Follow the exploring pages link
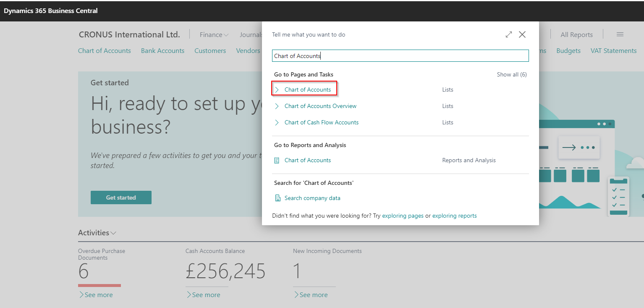The height and width of the screenshot is (308, 644). (x=403, y=216)
